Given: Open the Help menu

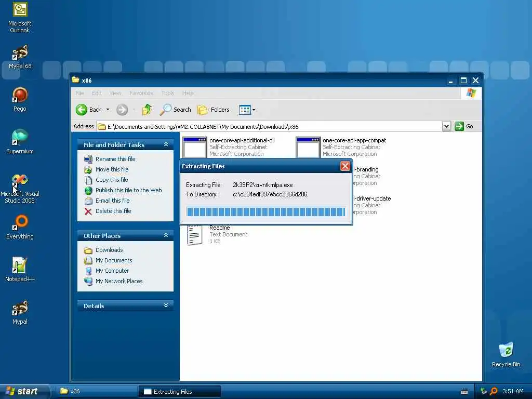Looking at the screenshot, I should tap(188, 93).
